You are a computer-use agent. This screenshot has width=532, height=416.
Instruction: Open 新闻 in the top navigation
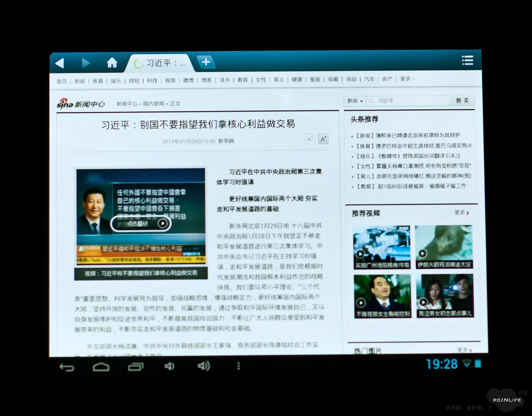click(79, 81)
